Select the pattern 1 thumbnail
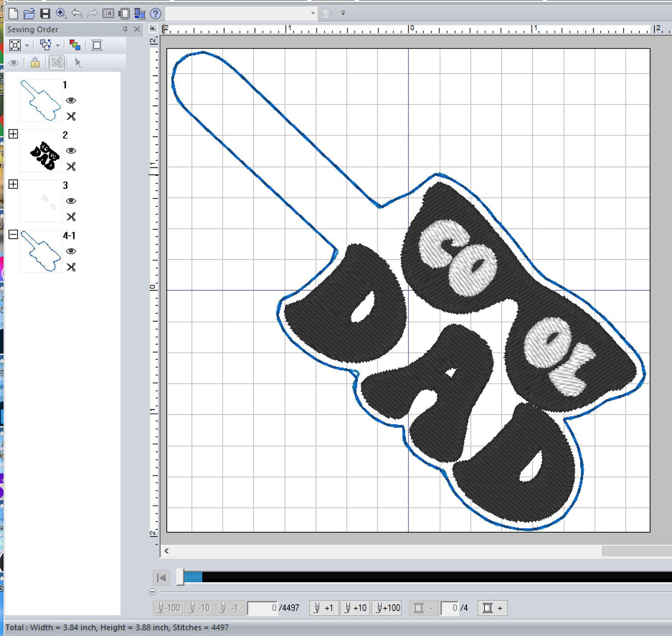672x636 pixels. click(40, 100)
